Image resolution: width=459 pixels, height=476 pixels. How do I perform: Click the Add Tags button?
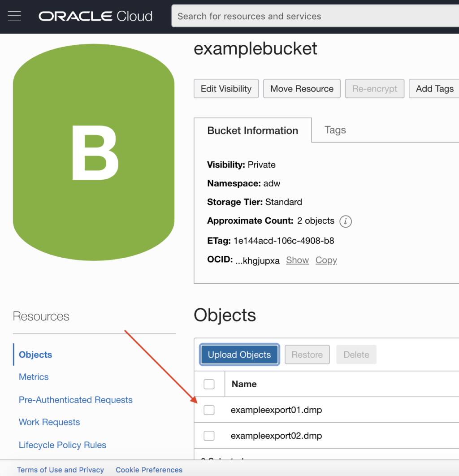coord(434,88)
